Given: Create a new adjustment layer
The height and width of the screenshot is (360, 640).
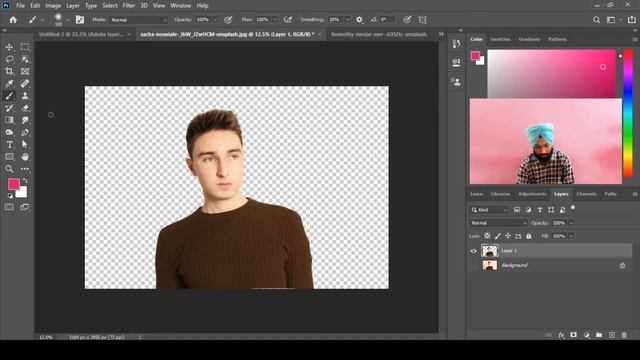Looking at the screenshot, I should pos(587,335).
